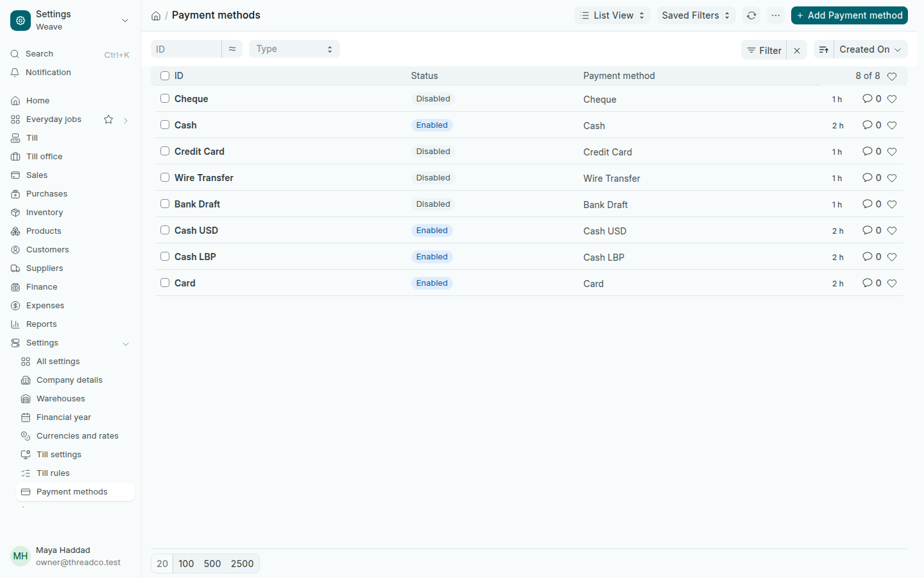Select the Credit Card row checkbox
Image resolution: width=924 pixels, height=578 pixels.
tap(165, 151)
